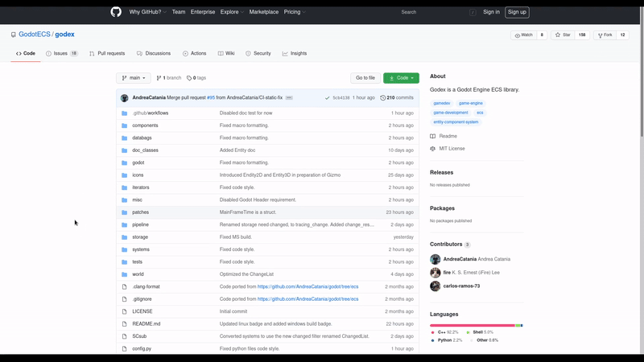
Task: Click the repository icon before GodotECS
Action: 14,35
